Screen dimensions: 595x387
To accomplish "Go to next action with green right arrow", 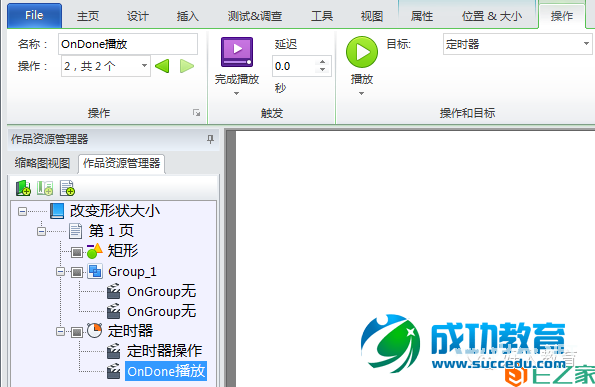I will (187, 66).
